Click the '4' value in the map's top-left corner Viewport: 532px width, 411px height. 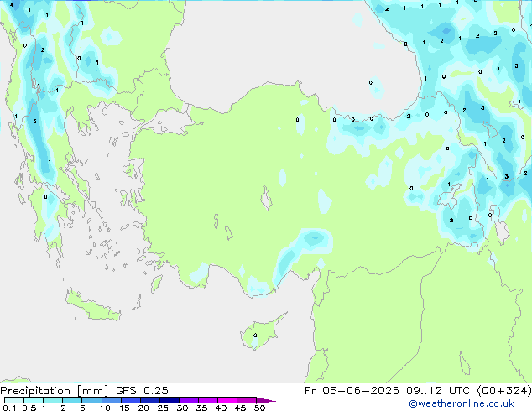click(x=12, y=5)
